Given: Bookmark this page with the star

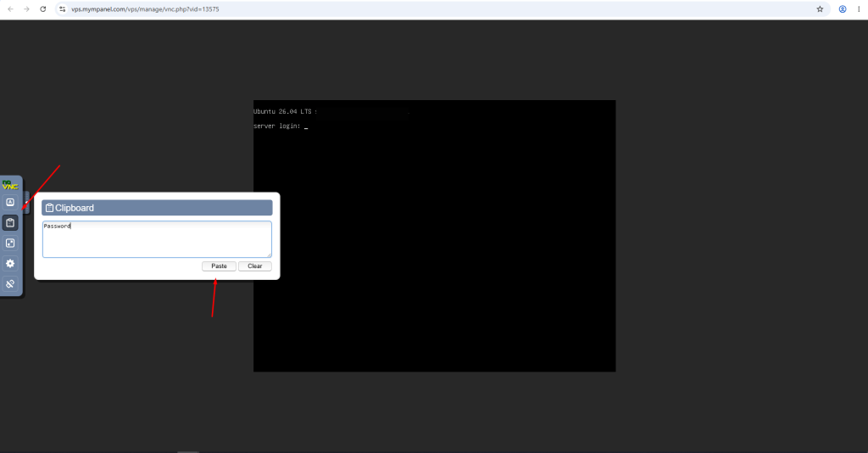Looking at the screenshot, I should [820, 8].
